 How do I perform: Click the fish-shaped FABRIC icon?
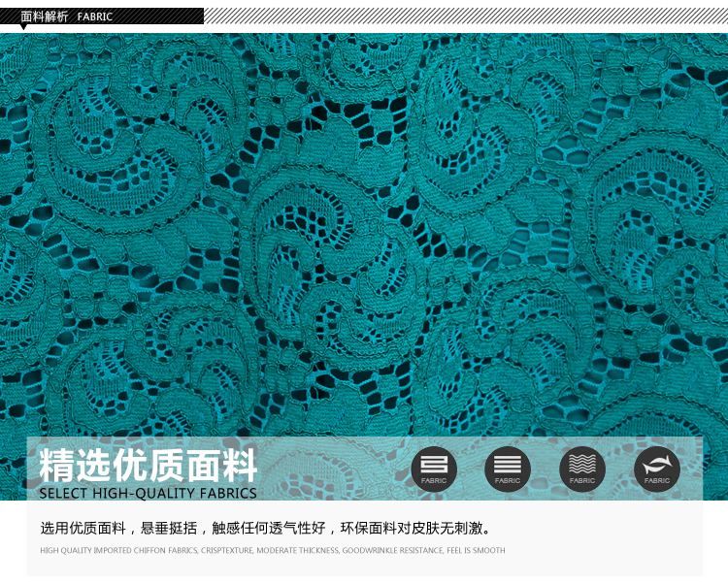[657, 469]
